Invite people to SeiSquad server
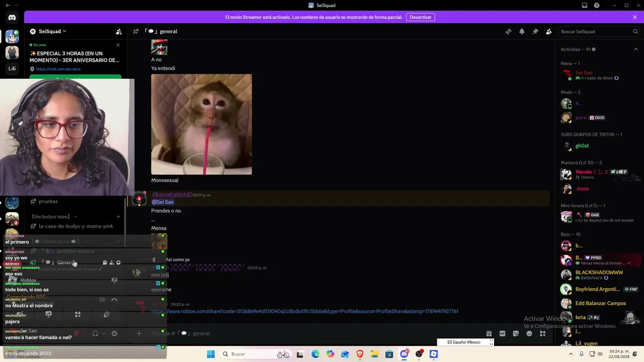Screen dimensions: 644x362 119,31
